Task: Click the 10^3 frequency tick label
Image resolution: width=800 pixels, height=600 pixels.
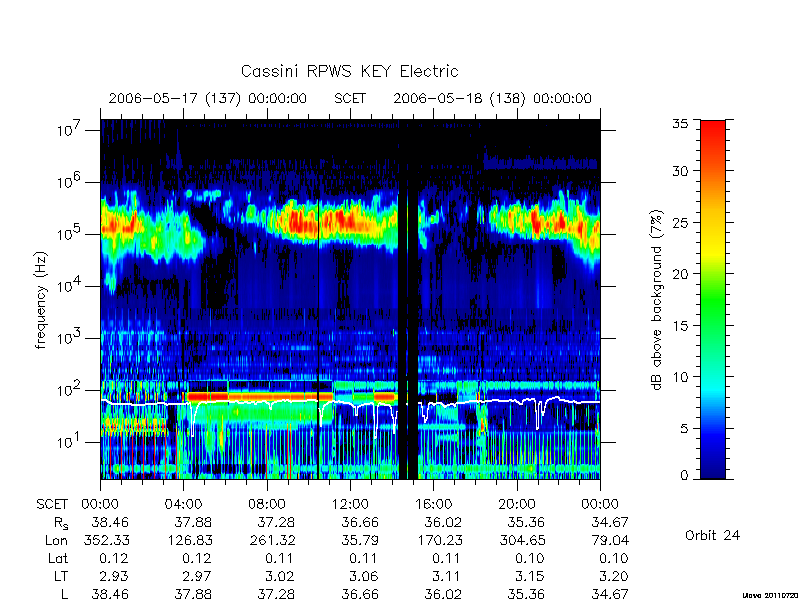Action: pos(71,338)
